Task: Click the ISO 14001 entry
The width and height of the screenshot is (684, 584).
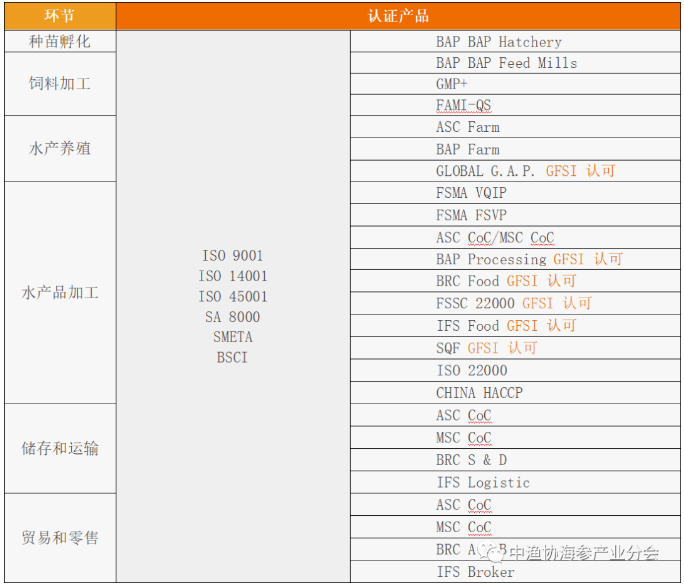Action: coord(233,276)
